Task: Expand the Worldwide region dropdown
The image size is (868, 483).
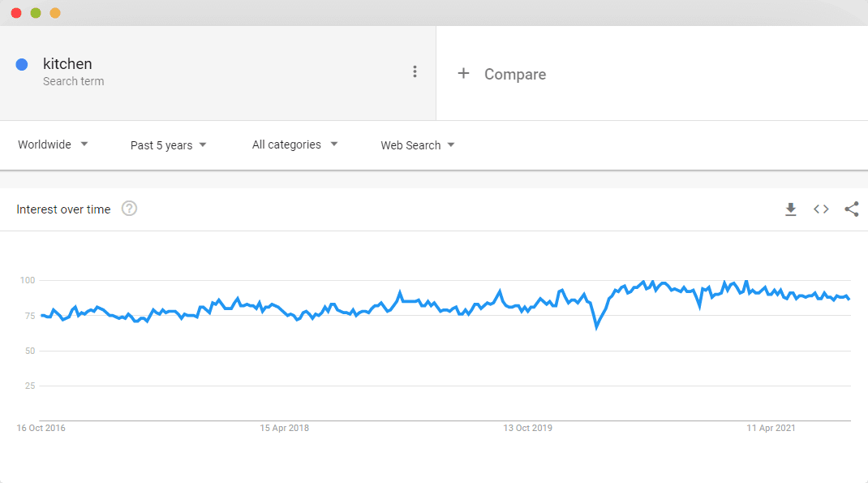Action: (53, 144)
